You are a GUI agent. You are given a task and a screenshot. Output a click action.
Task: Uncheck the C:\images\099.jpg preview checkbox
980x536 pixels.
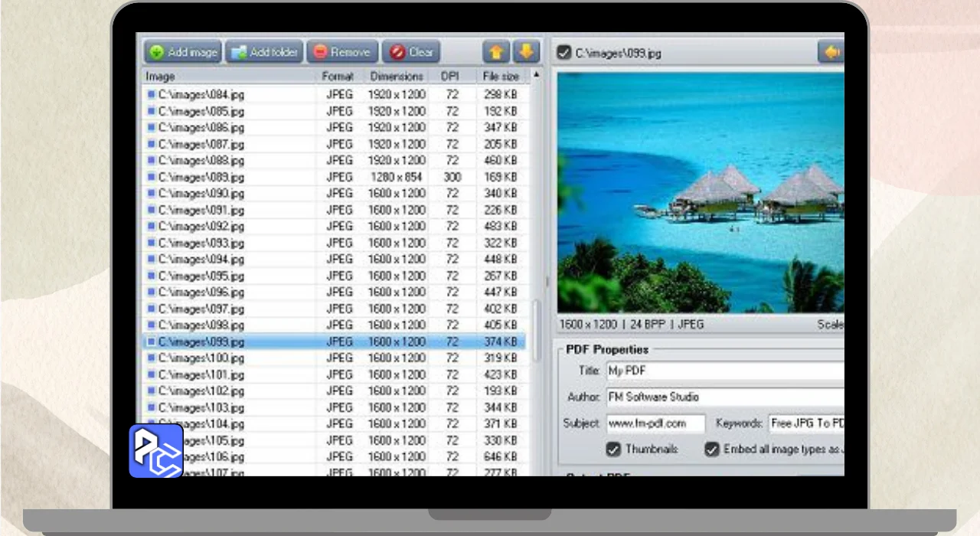[x=564, y=53]
